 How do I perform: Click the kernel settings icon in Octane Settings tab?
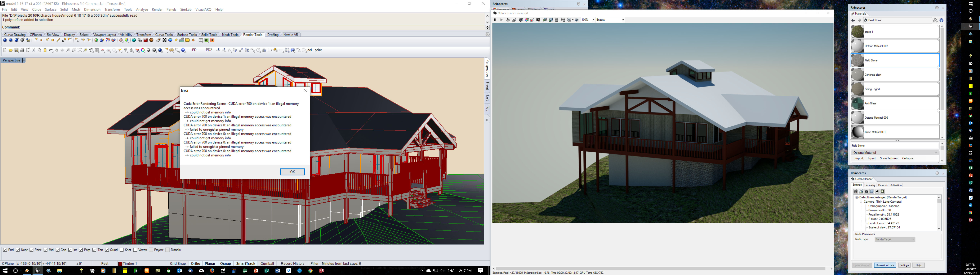[867, 191]
